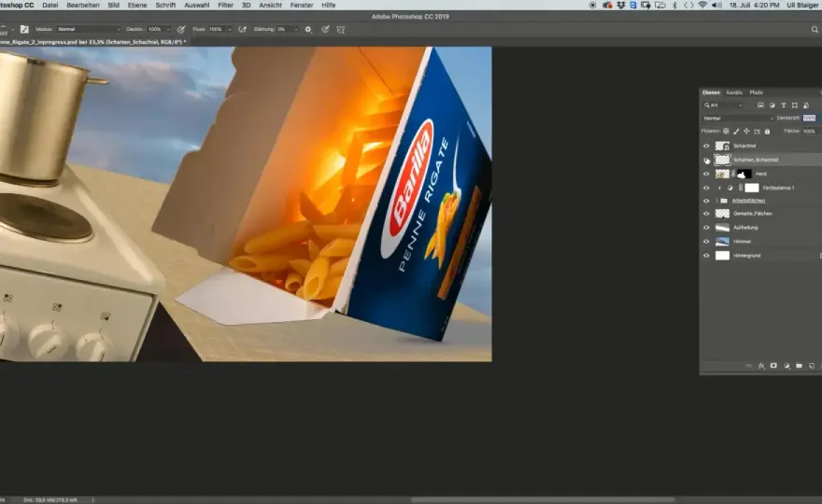The image size is (822, 504).
Task: Open symmetry paint options butterfly icon
Action: pyautogui.click(x=341, y=30)
